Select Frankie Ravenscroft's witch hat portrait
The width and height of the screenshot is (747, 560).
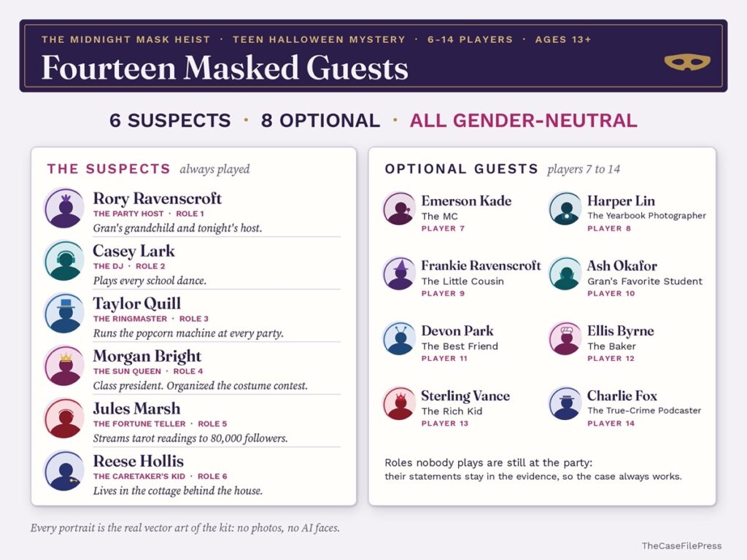[x=400, y=273]
